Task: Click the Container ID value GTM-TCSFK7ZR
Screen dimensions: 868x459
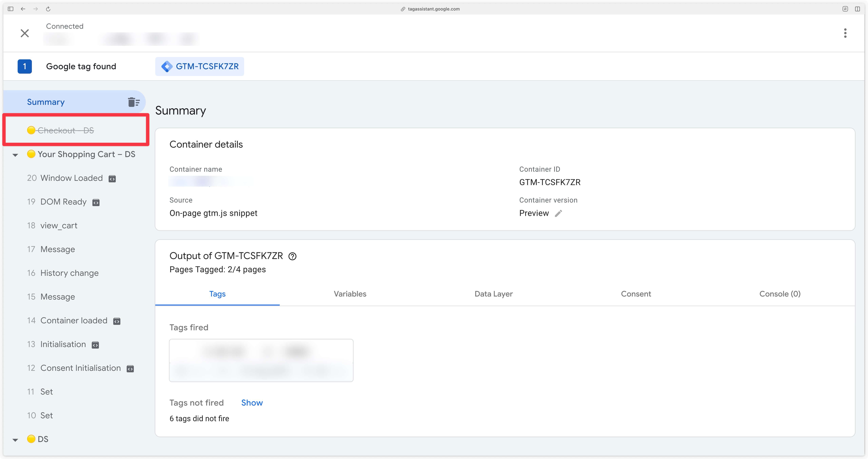Action: tap(550, 182)
